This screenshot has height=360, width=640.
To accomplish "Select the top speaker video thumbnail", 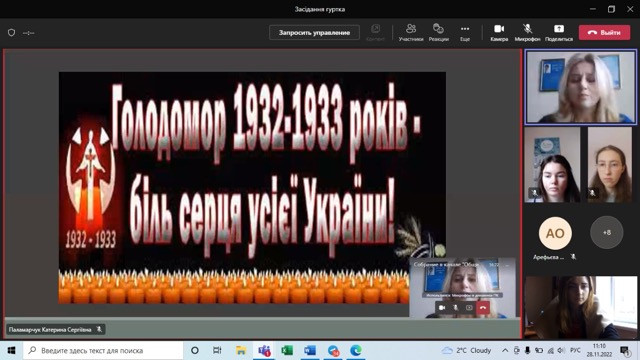I will (x=580, y=87).
